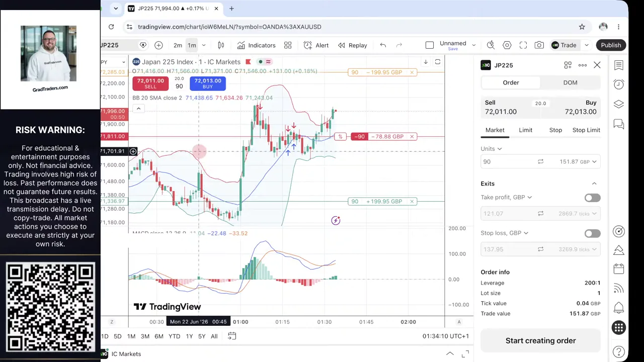This screenshot has width=644, height=362.
Task: Create an Alert from the top toolbar
Action: (x=316, y=45)
